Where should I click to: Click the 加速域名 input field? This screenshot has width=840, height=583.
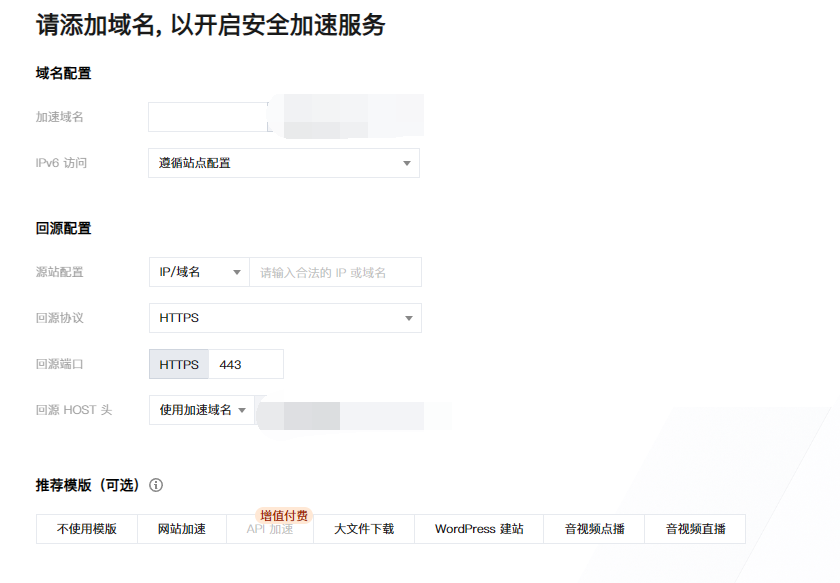[x=209, y=117]
